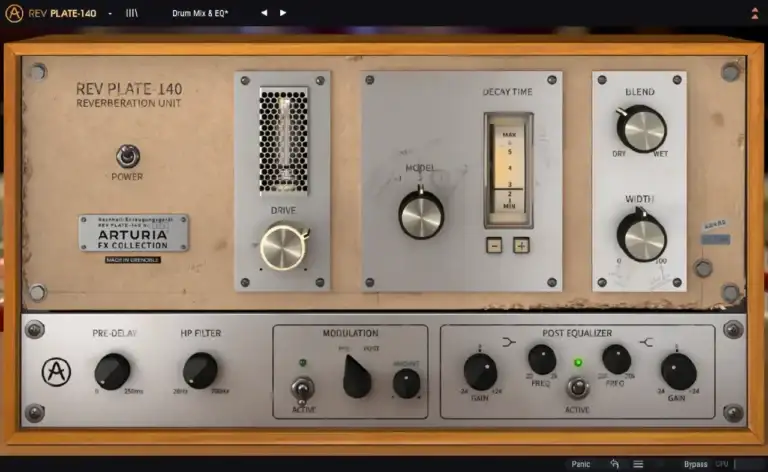Click the DECAY TIME meter display

(x=508, y=170)
